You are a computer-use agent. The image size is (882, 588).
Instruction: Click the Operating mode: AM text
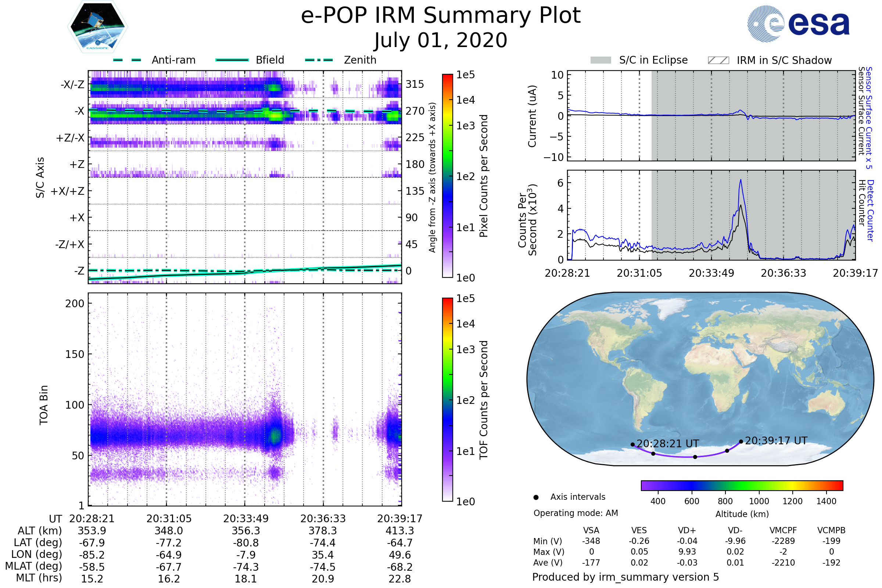pyautogui.click(x=576, y=513)
